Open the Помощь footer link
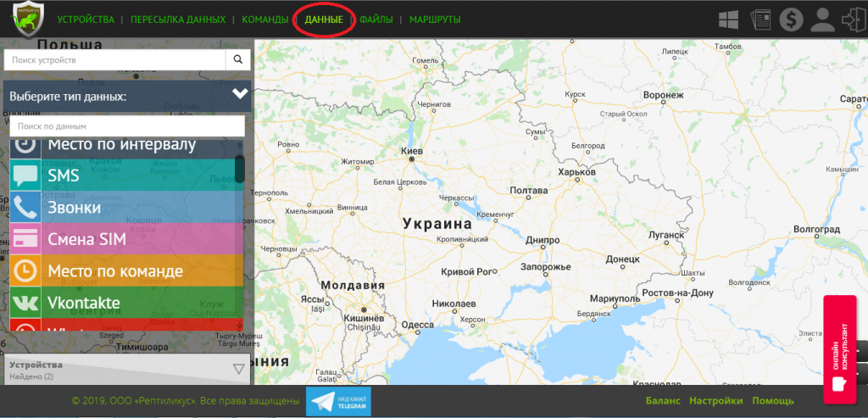 pyautogui.click(x=773, y=401)
